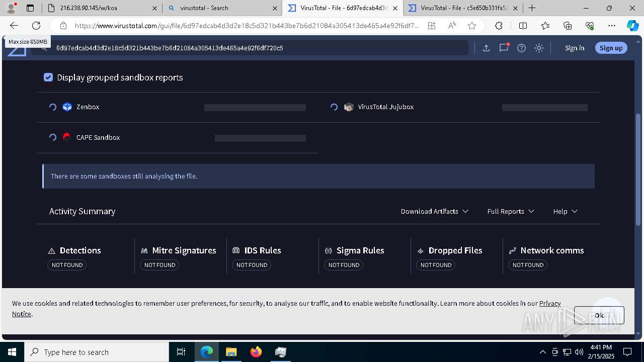This screenshot has width=644, height=362.
Task: Expand Full Reports dropdown
Action: [511, 211]
